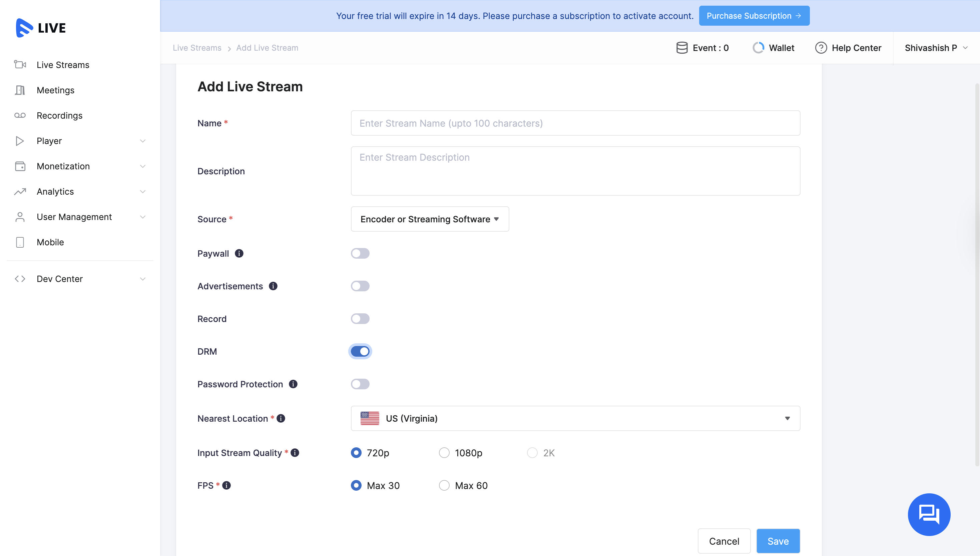Select the 2K quality radio button
This screenshot has width=980, height=556.
(x=532, y=453)
